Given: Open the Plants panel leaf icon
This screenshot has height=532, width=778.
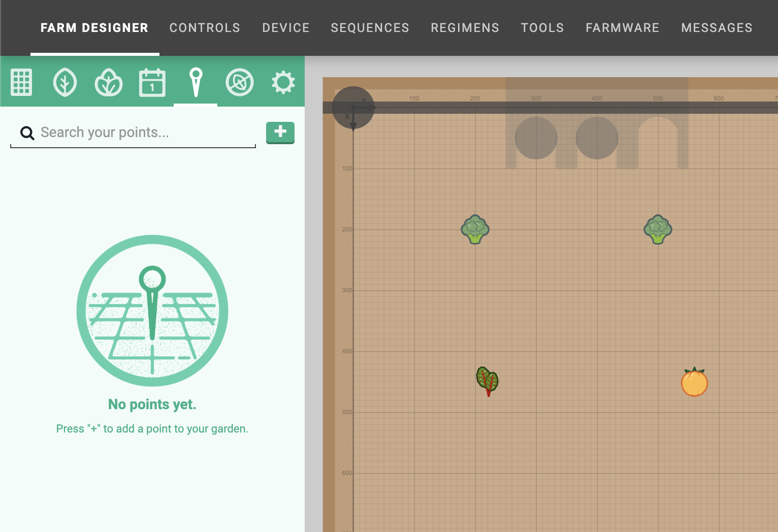Looking at the screenshot, I should tap(65, 82).
